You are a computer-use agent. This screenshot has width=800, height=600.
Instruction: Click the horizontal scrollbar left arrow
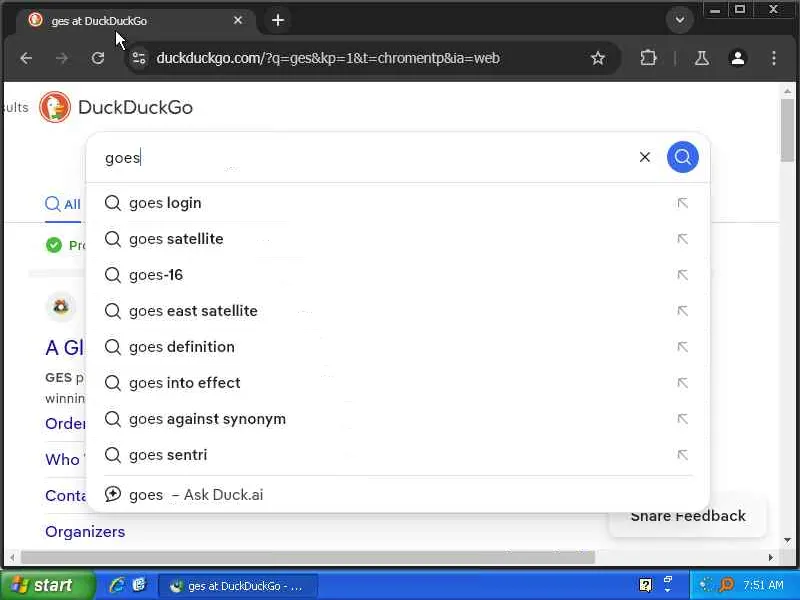click(x=12, y=558)
